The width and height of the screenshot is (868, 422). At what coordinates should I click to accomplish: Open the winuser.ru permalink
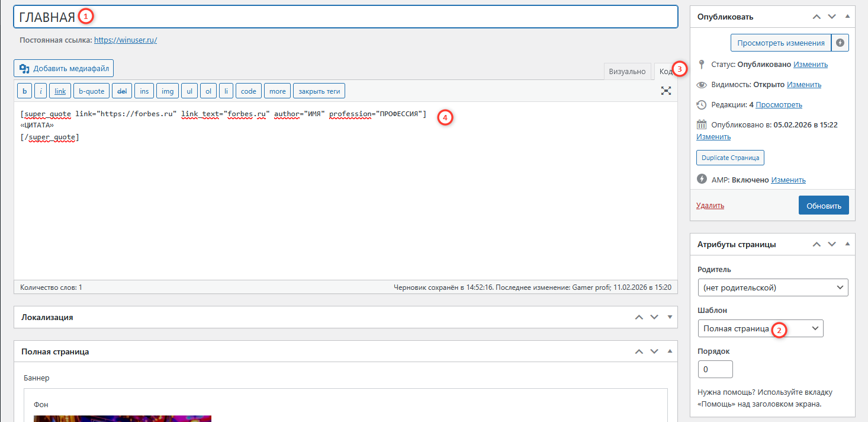(125, 40)
